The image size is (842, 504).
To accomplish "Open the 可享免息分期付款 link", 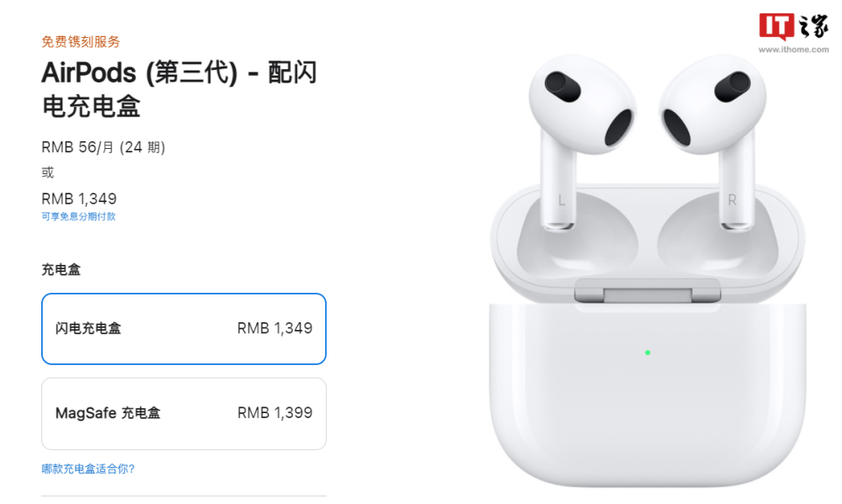I will pyautogui.click(x=78, y=216).
